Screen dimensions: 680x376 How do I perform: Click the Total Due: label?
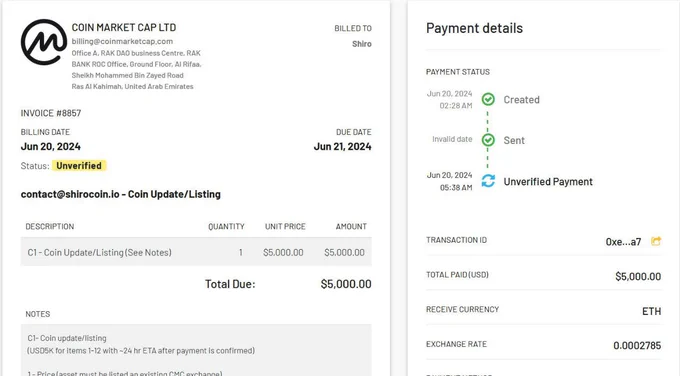(x=230, y=284)
